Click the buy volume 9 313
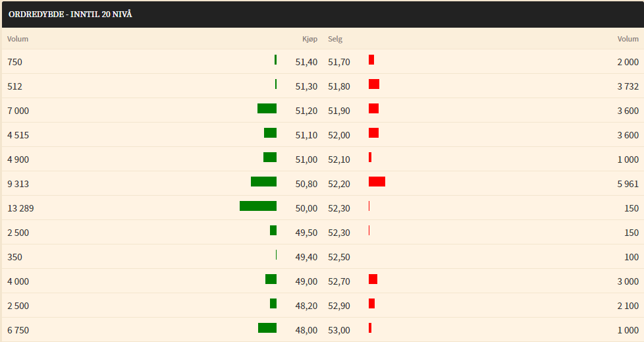The height and width of the screenshot is (342, 644). (18, 184)
